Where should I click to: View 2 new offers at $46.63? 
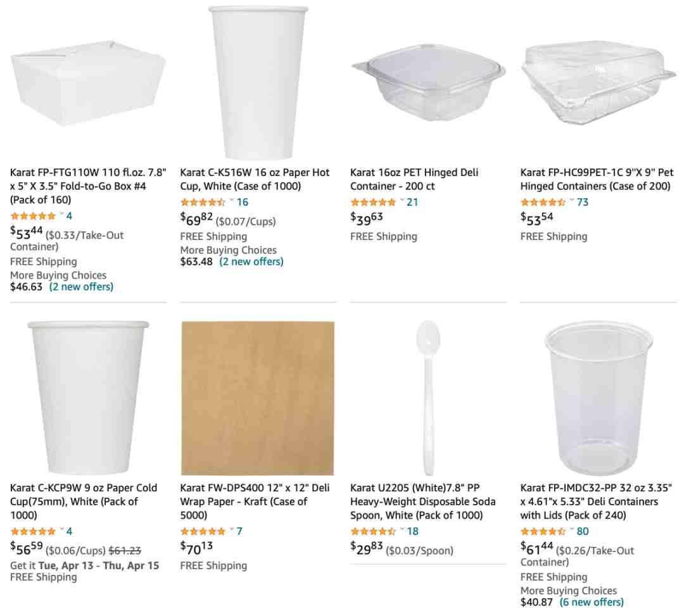pyautogui.click(x=81, y=287)
